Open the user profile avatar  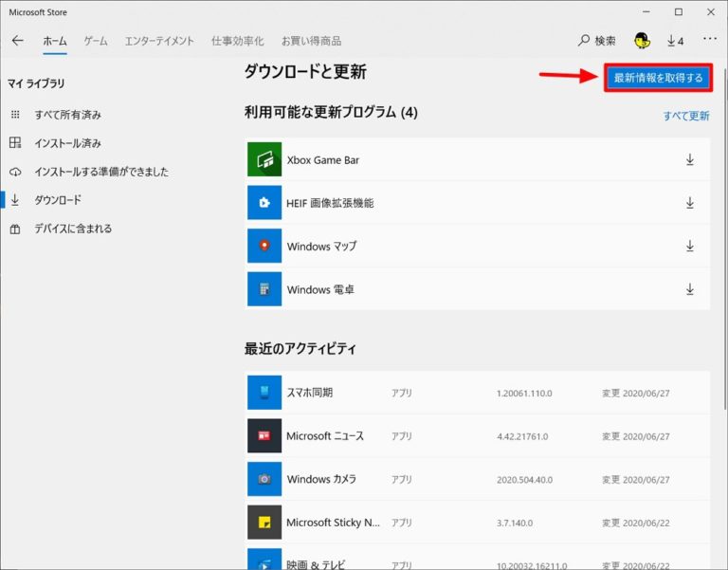[x=642, y=41]
